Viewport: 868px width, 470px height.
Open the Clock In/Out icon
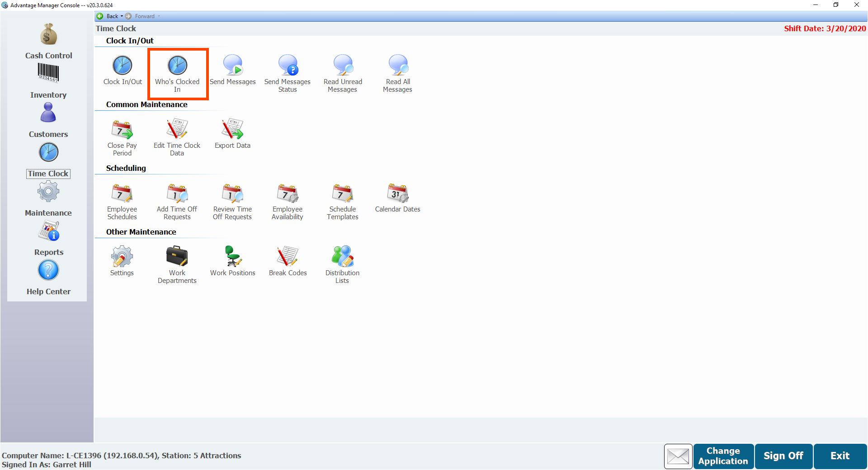[x=122, y=66]
